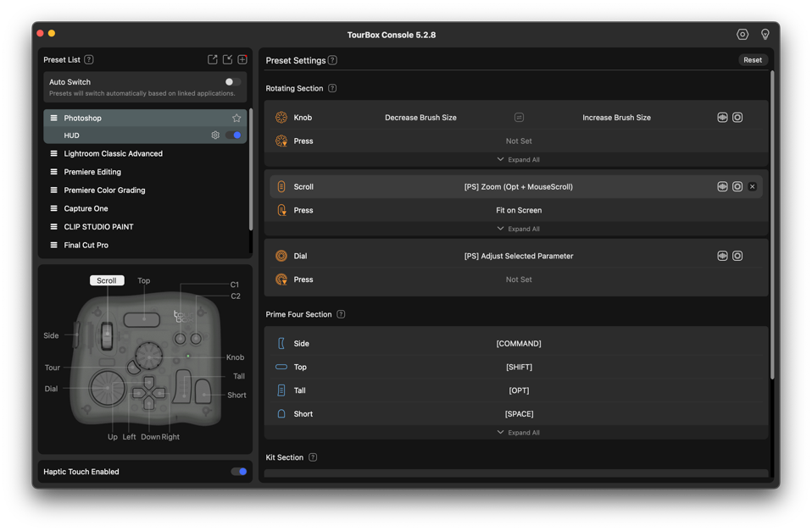The height and width of the screenshot is (531, 812).
Task: Toggle the HUD switch off
Action: (234, 136)
